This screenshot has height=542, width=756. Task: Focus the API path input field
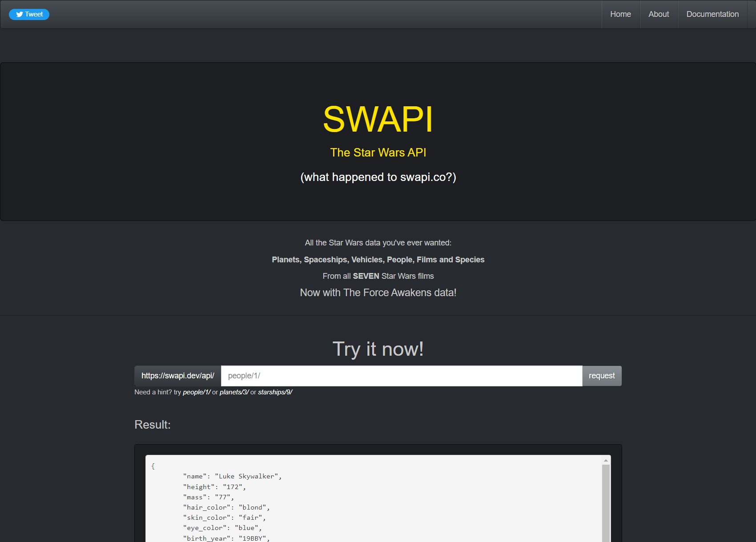(x=402, y=376)
